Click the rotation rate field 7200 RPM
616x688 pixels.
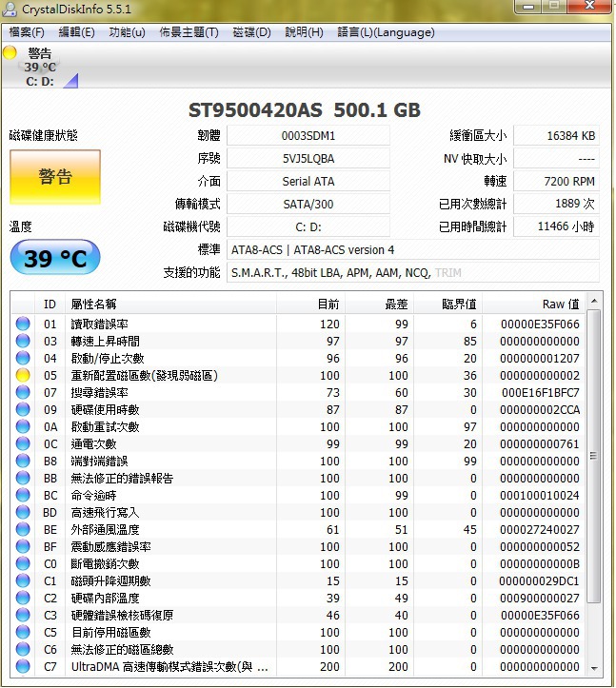tap(556, 181)
